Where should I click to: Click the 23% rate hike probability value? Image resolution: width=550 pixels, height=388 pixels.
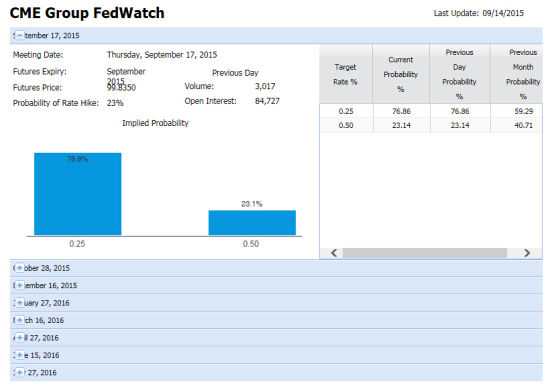click(115, 103)
